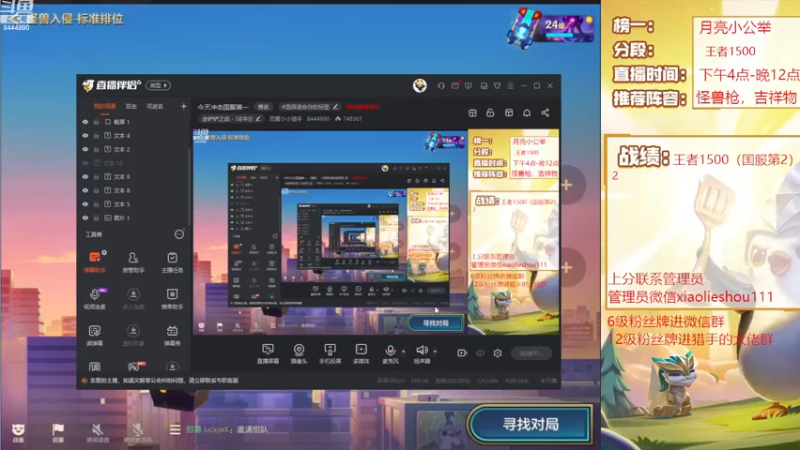Click 寻找对局 inside the preview window
This screenshot has height=450, width=800.
pyautogui.click(x=435, y=323)
